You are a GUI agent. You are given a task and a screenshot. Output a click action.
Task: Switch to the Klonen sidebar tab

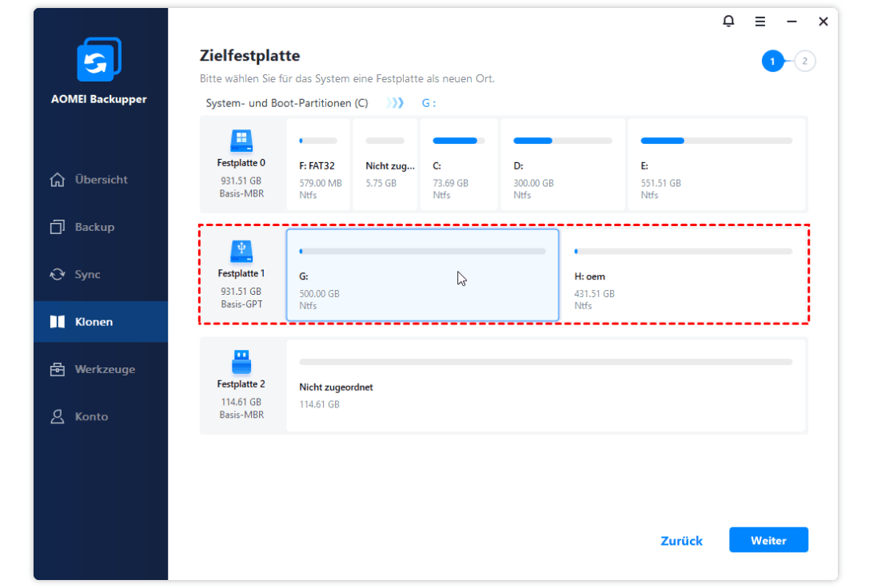tap(94, 322)
